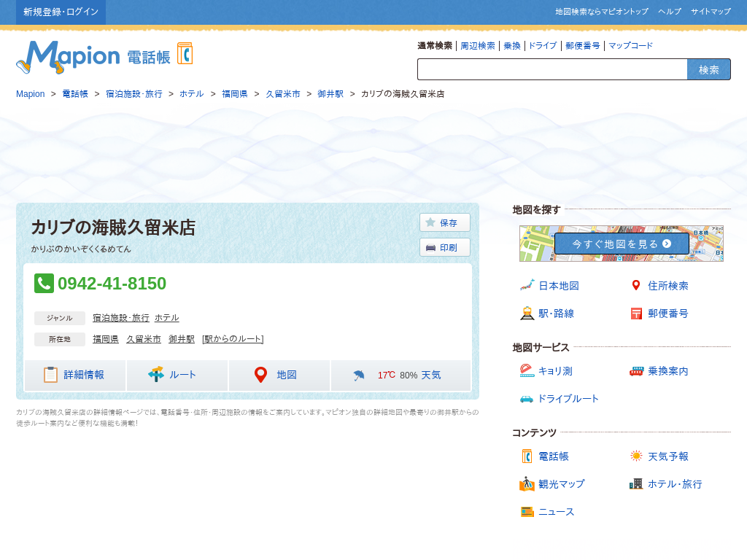Image resolution: width=747 pixels, height=560 pixels.
Task: Open the [駅からのルート] link
Action: (x=233, y=339)
